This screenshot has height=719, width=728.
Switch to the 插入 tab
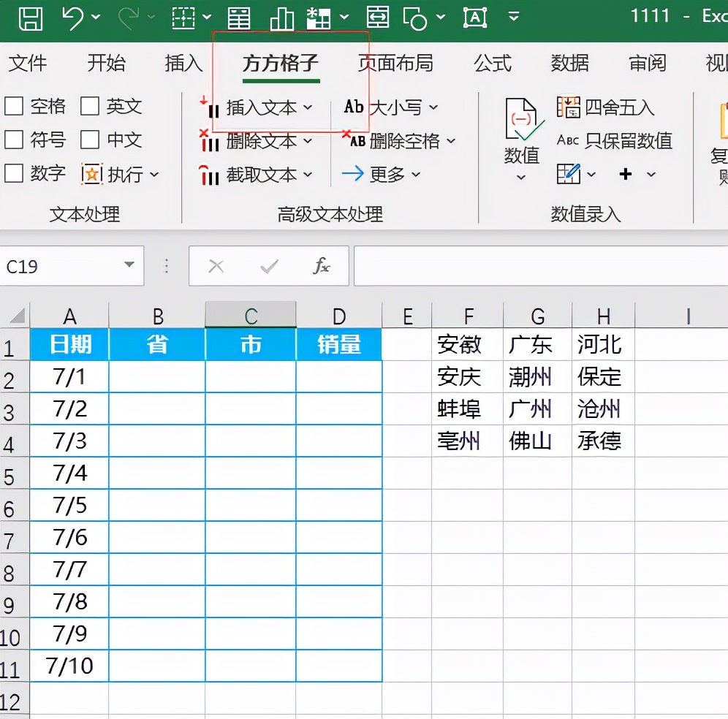tap(184, 63)
